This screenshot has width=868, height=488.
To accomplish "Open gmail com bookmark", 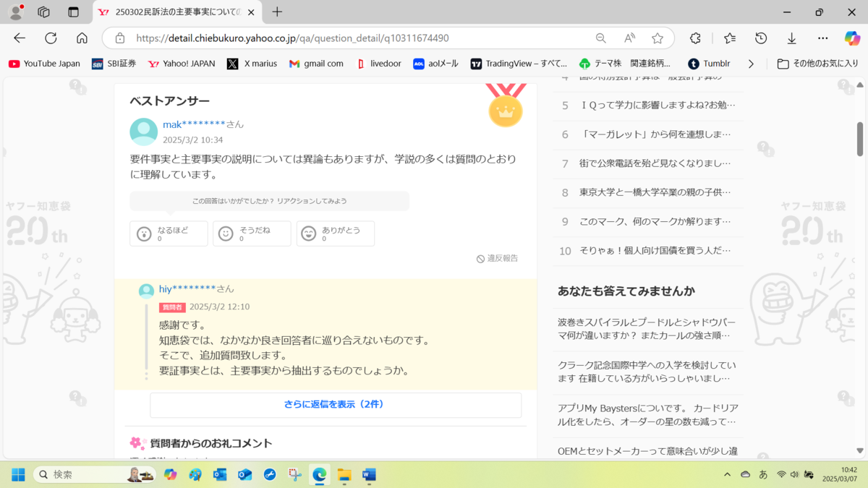I will point(316,64).
